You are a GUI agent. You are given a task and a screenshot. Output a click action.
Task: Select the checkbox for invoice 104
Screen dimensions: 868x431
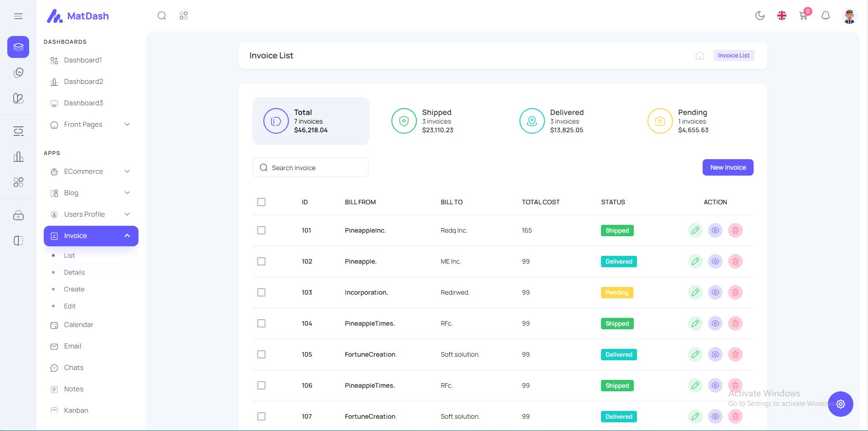pos(261,323)
